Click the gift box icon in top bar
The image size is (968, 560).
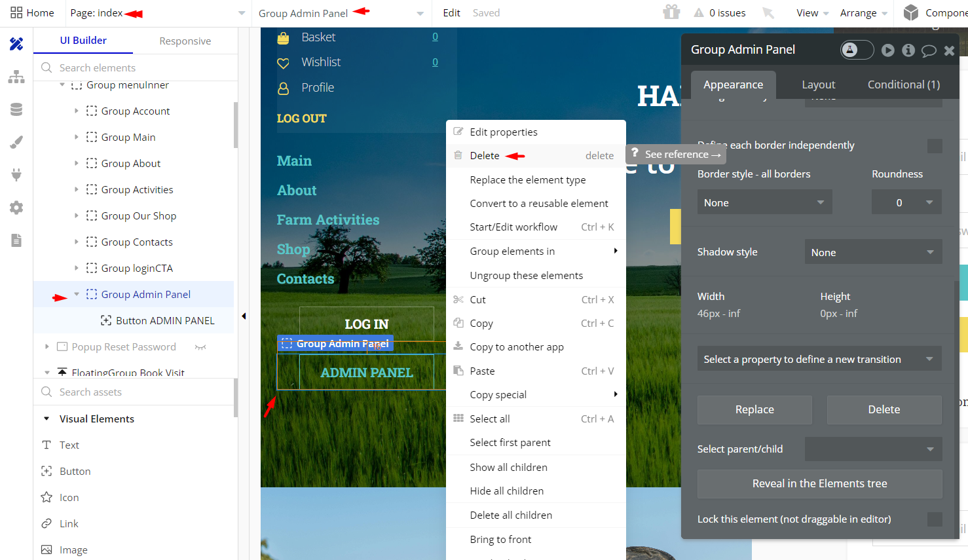(x=671, y=12)
